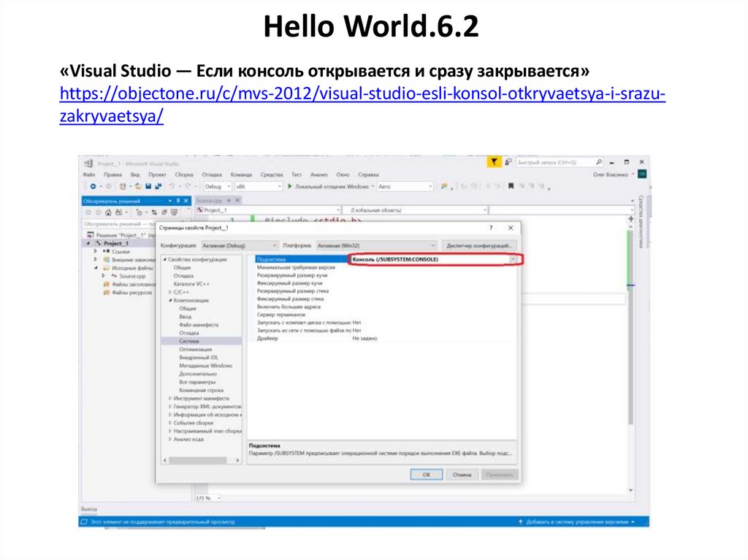This screenshot has height=560, width=748.
Task: Pin the Обозреватель решений panel
Action: (x=178, y=201)
